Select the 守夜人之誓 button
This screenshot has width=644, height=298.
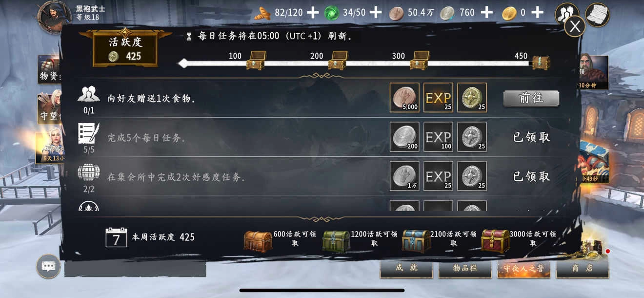tap(523, 268)
